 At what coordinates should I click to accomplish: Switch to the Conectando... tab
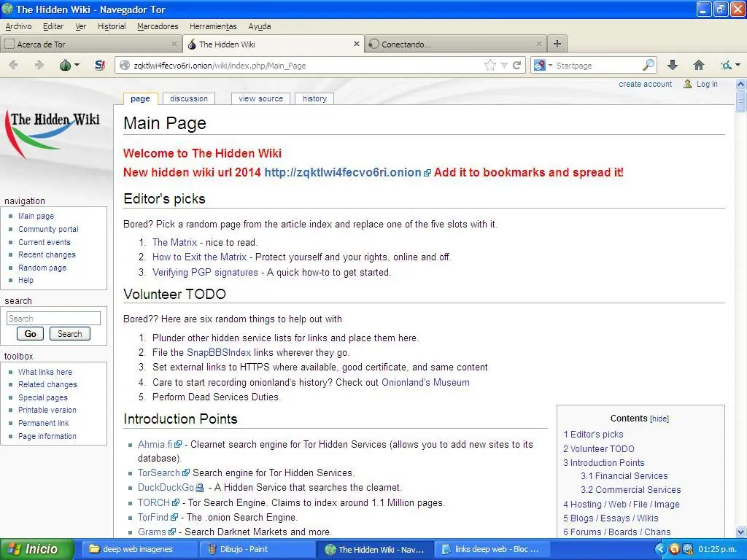455,44
